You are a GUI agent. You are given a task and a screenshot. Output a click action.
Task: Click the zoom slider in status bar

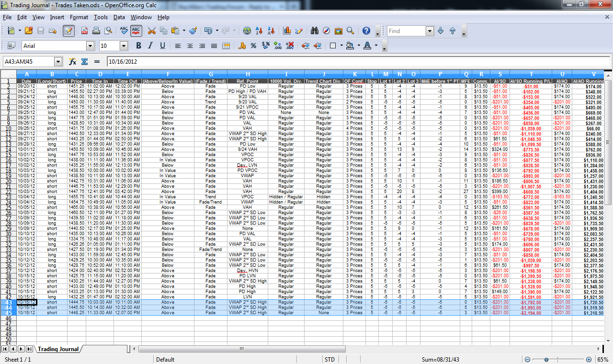[558, 359]
